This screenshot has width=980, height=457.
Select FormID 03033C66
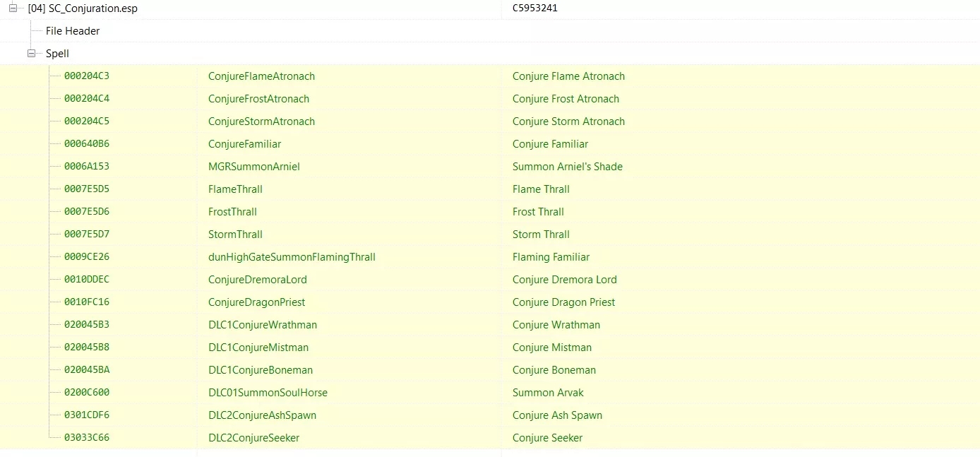tap(87, 438)
